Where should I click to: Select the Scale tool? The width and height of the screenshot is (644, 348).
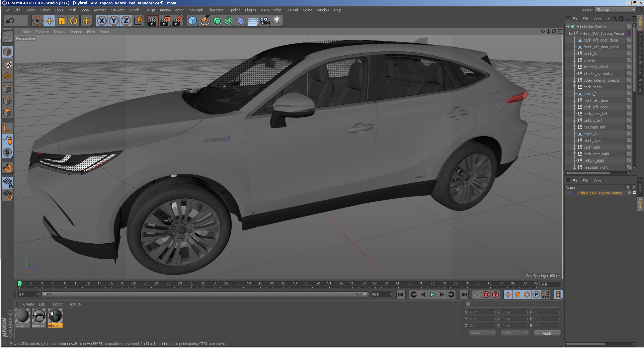(x=62, y=21)
